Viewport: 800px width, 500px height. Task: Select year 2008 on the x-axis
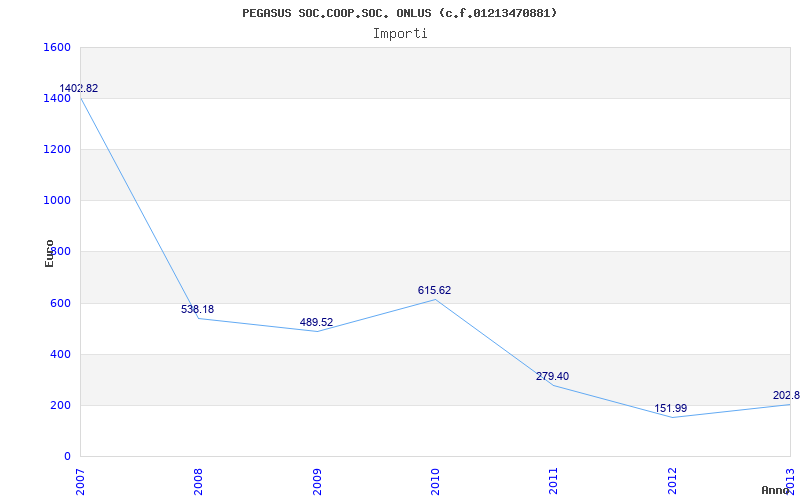pos(199,478)
